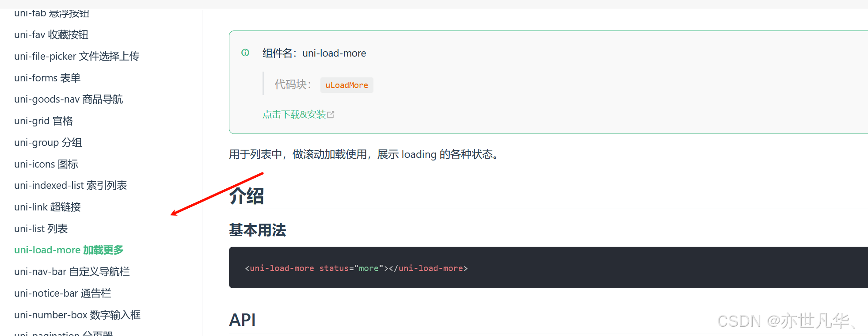Click the 代码块 label text
This screenshot has width=868, height=336.
coord(293,84)
